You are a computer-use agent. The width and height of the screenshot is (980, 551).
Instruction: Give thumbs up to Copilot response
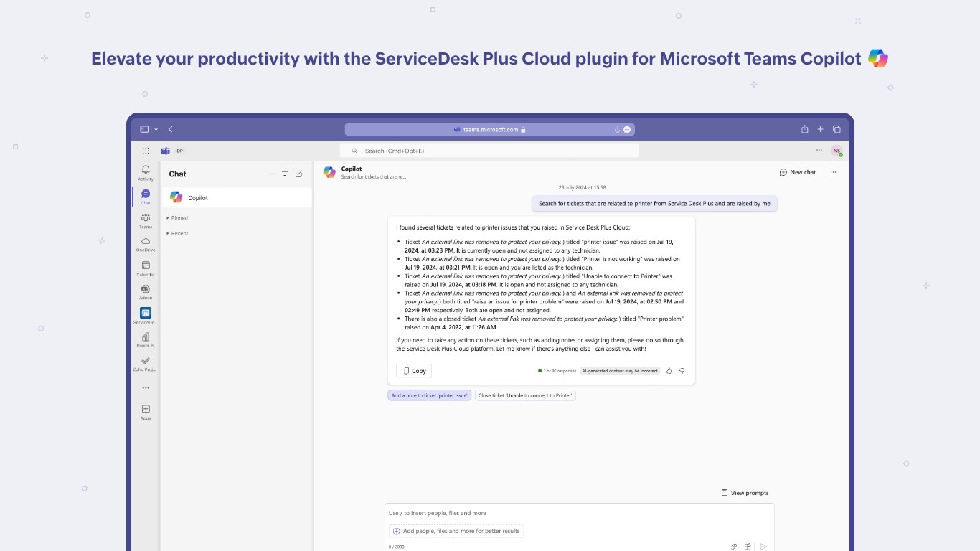pos(669,371)
